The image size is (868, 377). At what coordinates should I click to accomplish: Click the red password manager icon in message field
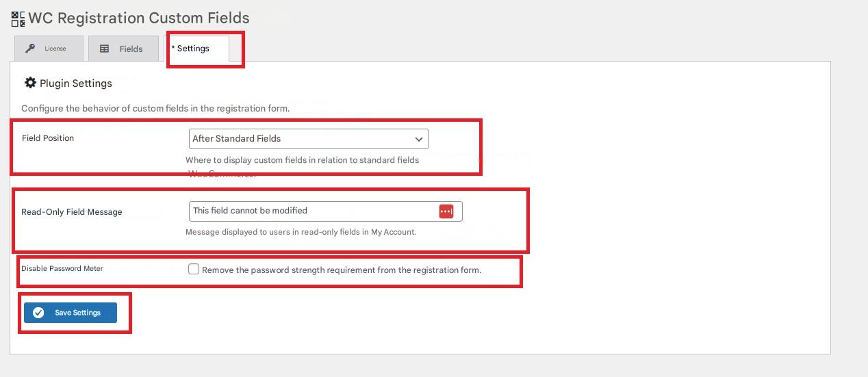coord(446,211)
